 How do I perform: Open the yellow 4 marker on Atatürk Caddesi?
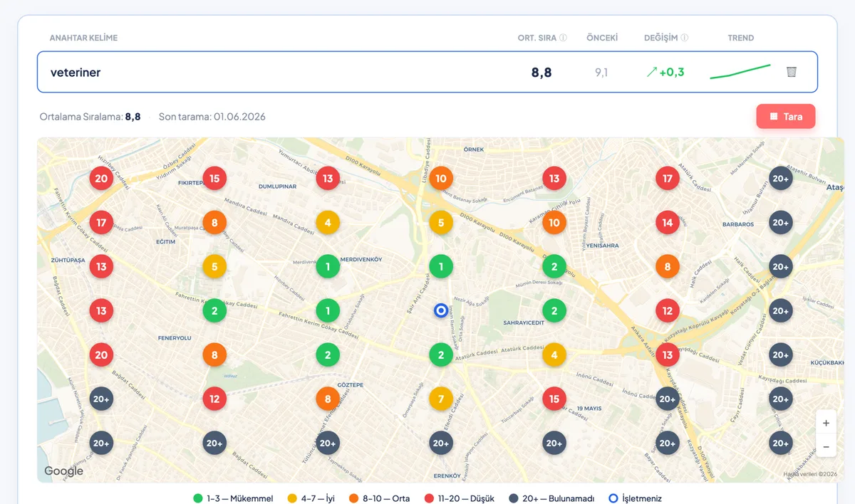(554, 355)
